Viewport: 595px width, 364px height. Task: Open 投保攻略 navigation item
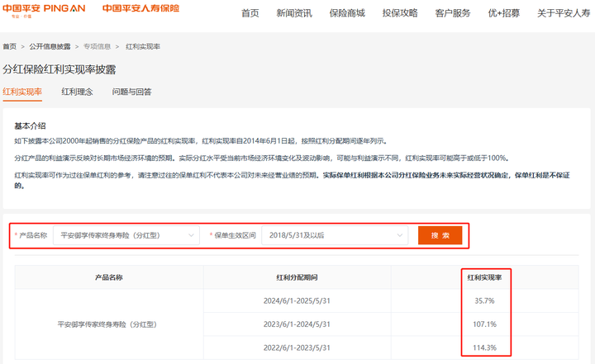[x=400, y=13]
